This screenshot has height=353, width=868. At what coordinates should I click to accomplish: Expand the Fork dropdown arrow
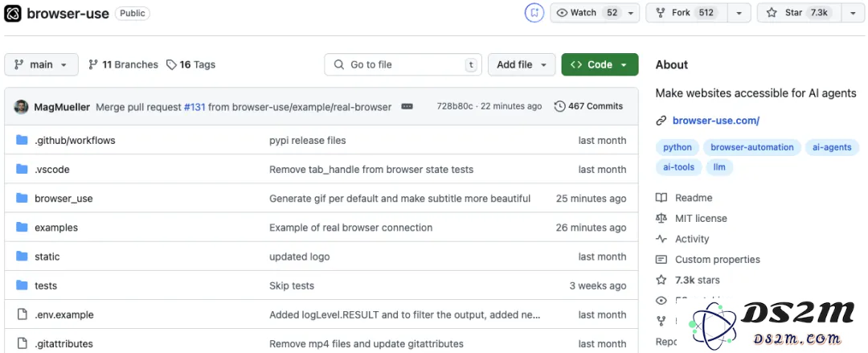(x=739, y=13)
